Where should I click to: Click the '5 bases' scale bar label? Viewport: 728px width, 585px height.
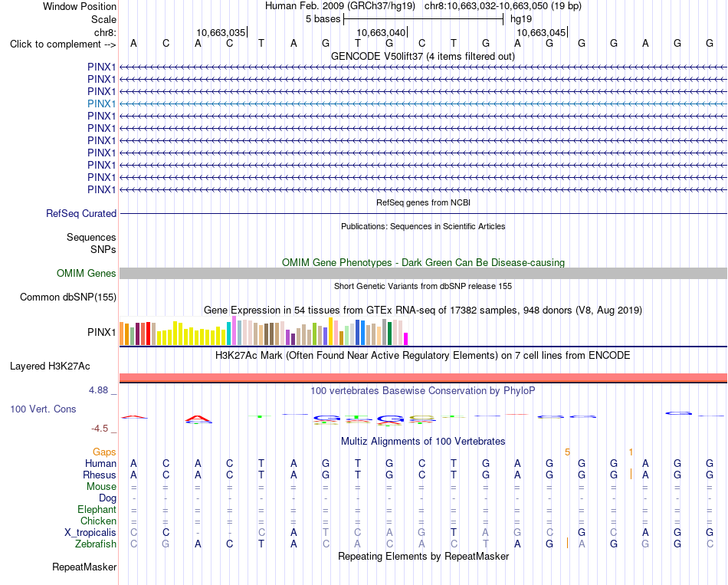coord(323,19)
